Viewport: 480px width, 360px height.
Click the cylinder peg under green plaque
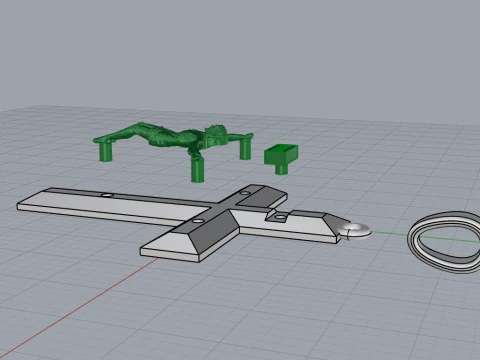(x=282, y=169)
